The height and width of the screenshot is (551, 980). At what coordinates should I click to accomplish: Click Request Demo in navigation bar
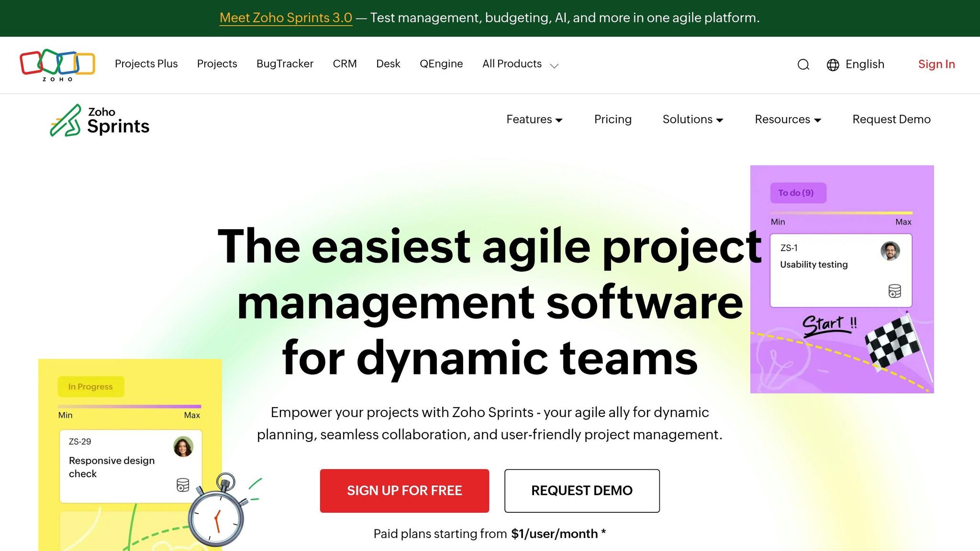pyautogui.click(x=891, y=120)
